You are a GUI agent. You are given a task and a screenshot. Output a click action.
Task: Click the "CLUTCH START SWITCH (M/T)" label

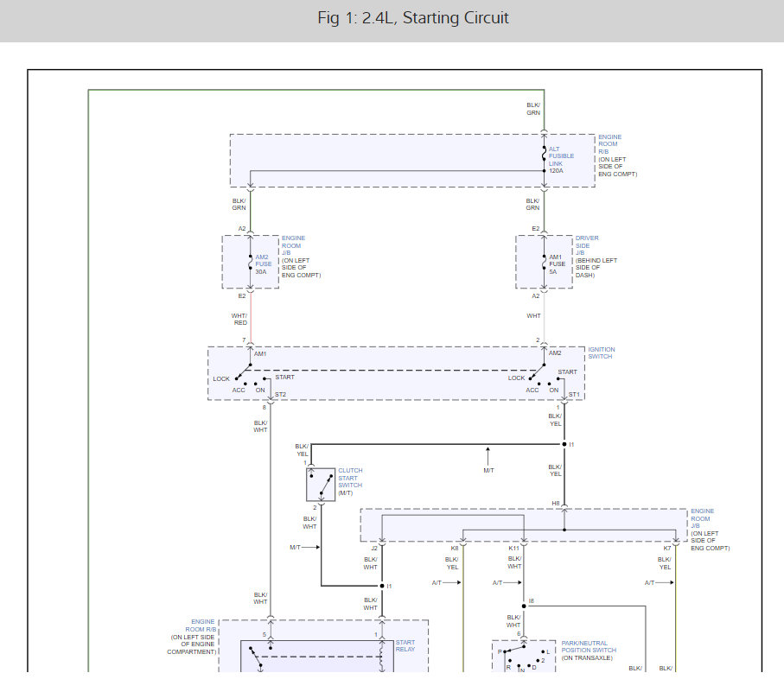(350, 481)
